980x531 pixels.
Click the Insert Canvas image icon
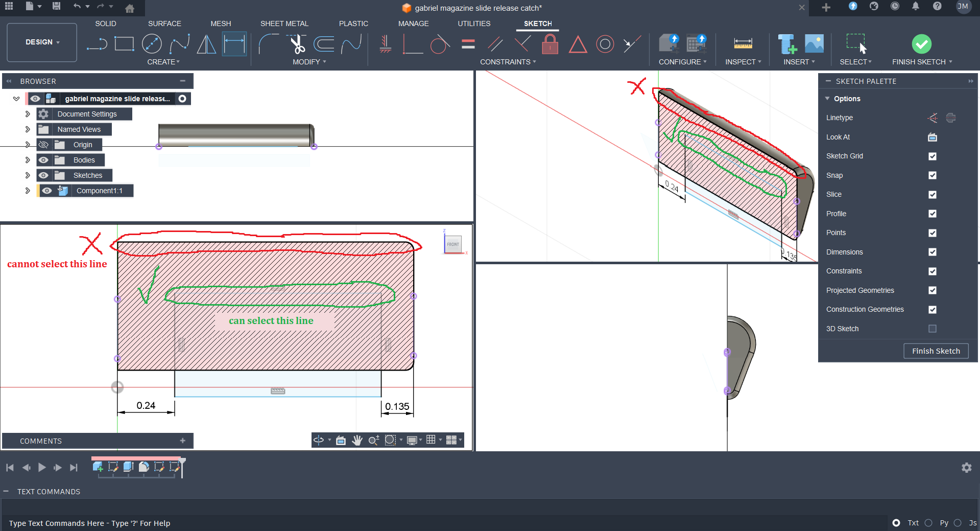coord(814,44)
